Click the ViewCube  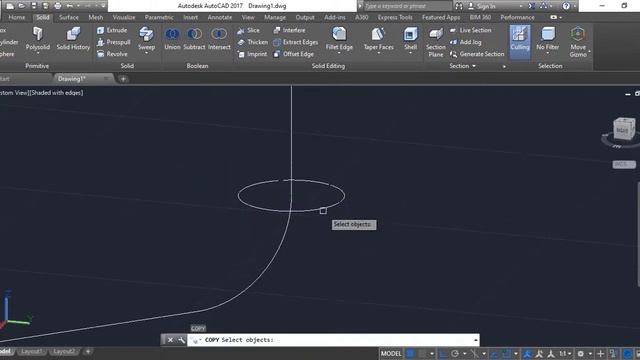[x=624, y=130]
